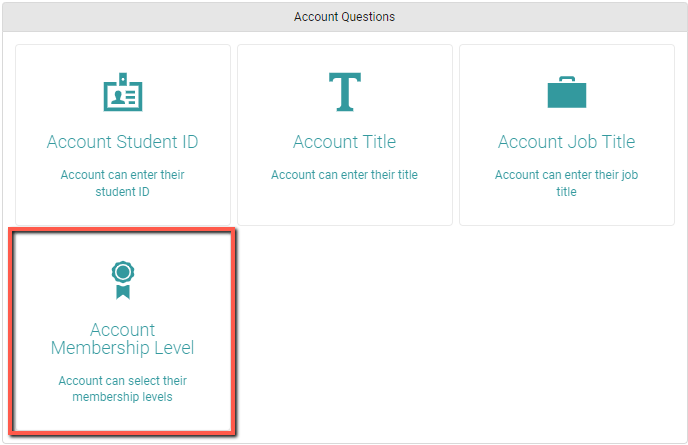Select the Account Membership Level heading
This screenshot has height=445, width=688.
tap(122, 339)
